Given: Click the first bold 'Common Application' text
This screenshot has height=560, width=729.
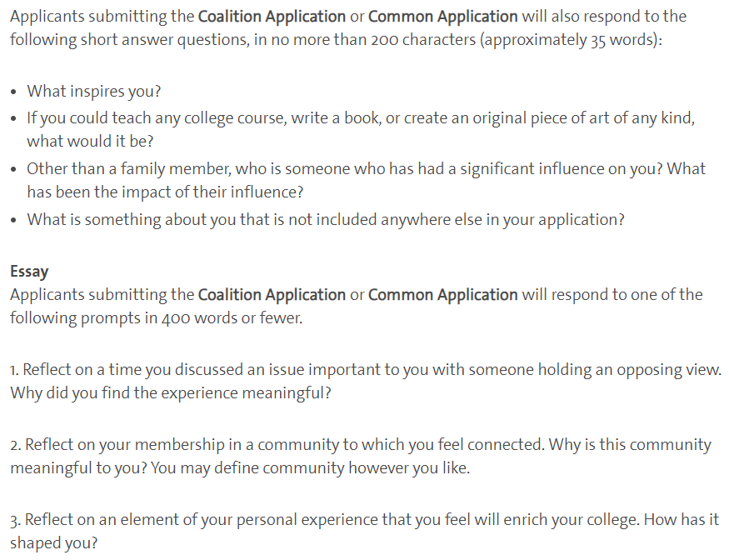Looking at the screenshot, I should (x=442, y=17).
